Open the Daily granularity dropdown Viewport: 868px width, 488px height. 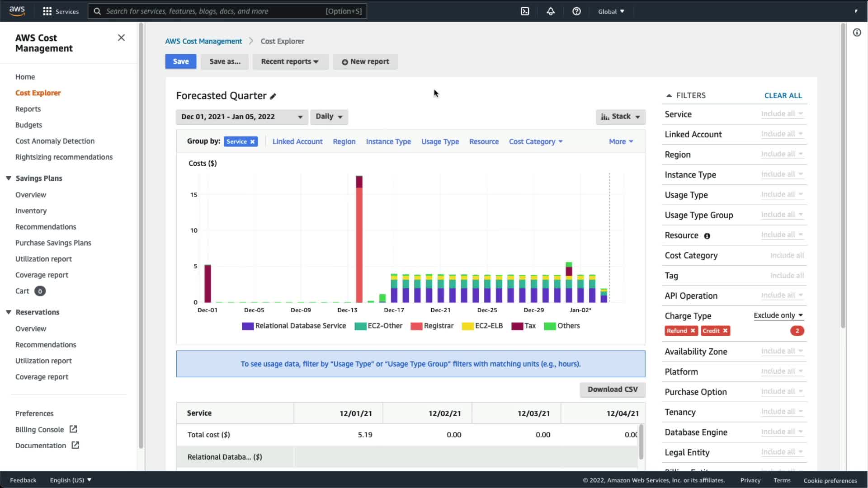[329, 117]
